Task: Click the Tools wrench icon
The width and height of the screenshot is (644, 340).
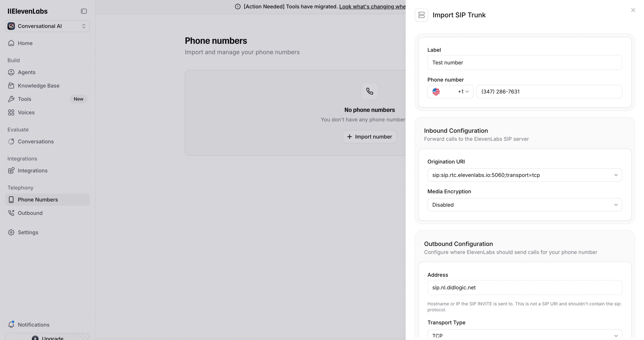Action: coord(11,99)
